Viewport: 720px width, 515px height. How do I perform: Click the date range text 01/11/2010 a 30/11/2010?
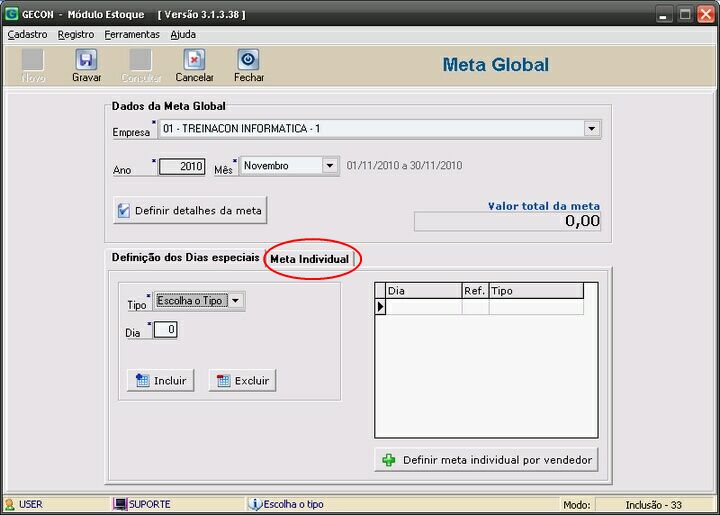tap(405, 165)
